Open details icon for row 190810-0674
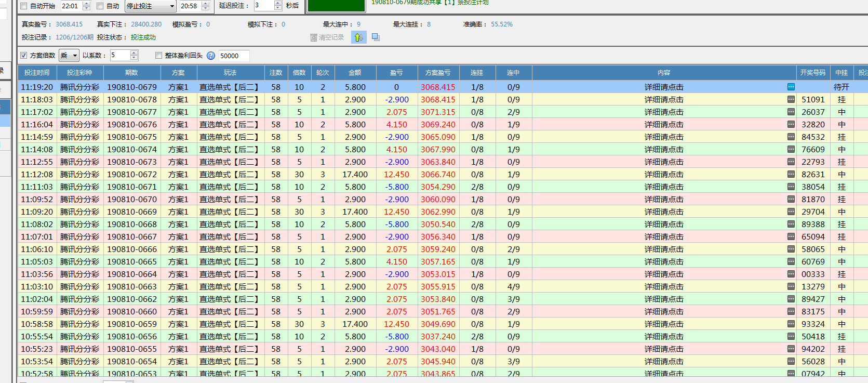The image size is (868, 383). pos(791,149)
